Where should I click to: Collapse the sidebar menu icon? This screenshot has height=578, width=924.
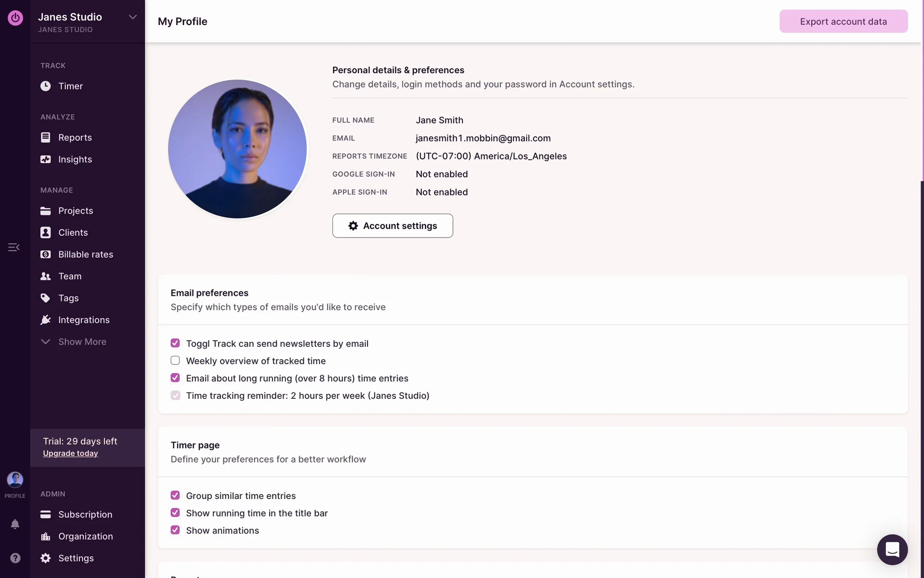pyautogui.click(x=13, y=247)
